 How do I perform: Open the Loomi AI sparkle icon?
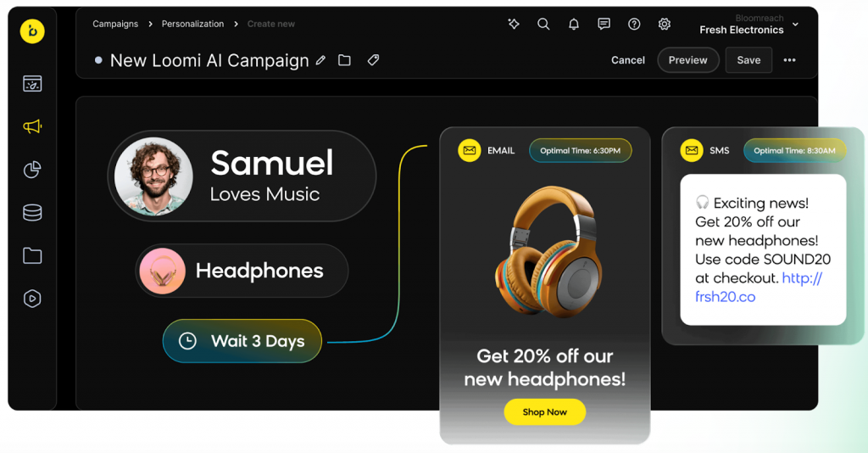514,24
